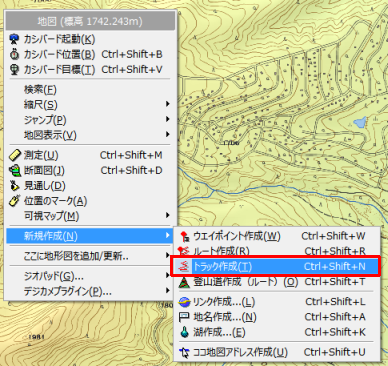
Task: Select the 測定 ruler icon
Action: coord(14,155)
